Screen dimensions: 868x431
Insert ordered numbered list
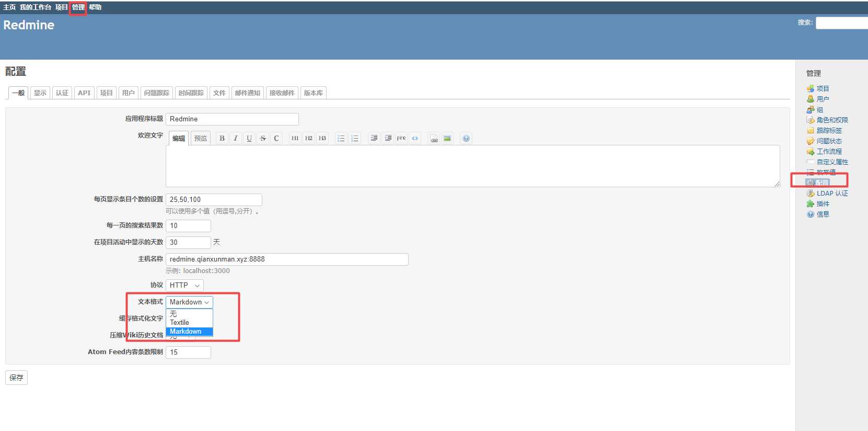[x=355, y=138]
